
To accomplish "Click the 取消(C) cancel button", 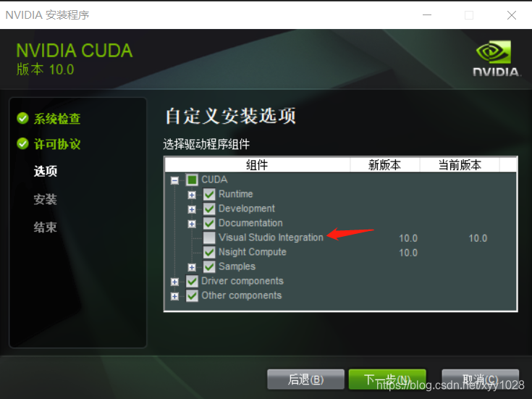I will click(x=481, y=379).
